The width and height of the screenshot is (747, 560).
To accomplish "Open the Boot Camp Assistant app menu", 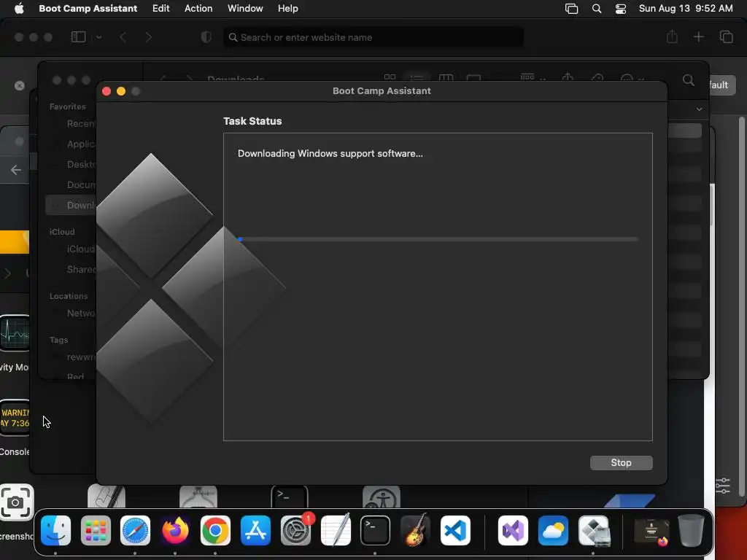I will (88, 8).
